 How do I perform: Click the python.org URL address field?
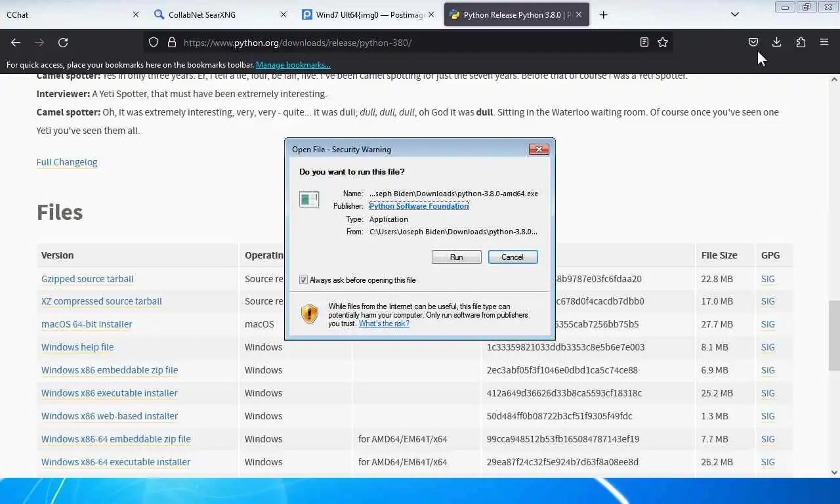tap(407, 43)
